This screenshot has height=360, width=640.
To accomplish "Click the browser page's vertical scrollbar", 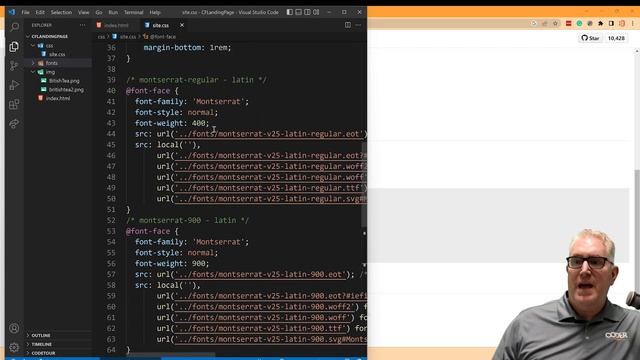I will [x=637, y=216].
